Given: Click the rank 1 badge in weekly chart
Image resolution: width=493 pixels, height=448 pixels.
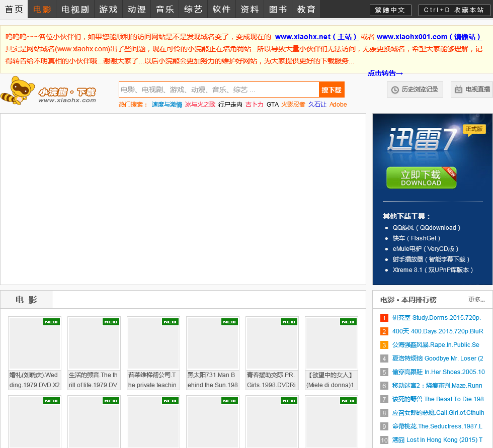Looking at the screenshot, I should point(384,318).
